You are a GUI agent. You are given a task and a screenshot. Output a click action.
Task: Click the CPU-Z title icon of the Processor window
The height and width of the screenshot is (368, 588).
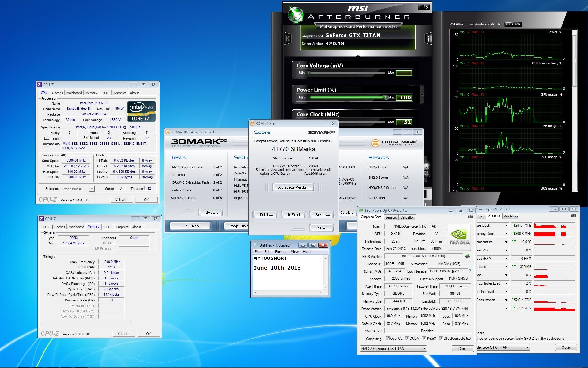39,85
